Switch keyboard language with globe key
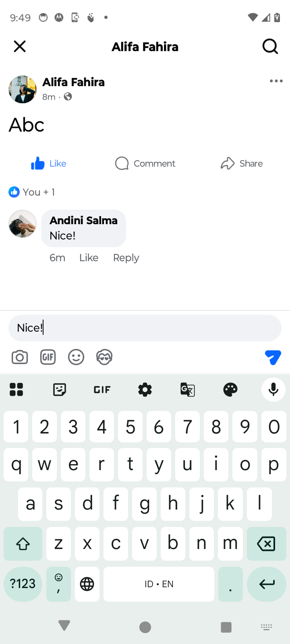Screen dimensions: 290x644 pos(87,584)
